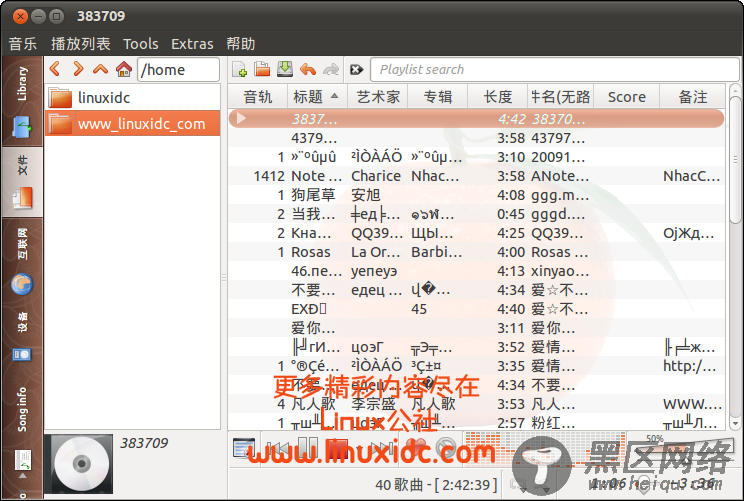Open the 互联网 sidebar tab
Viewport: 744px width, 501px height.
tap(22, 262)
